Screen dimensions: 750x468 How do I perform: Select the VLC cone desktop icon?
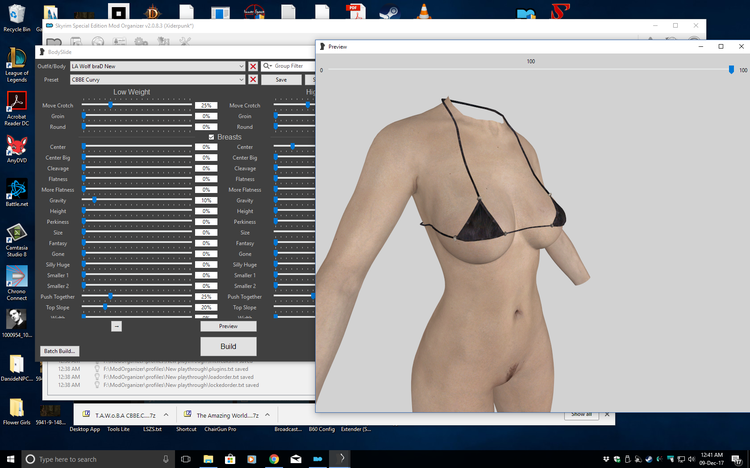click(423, 11)
